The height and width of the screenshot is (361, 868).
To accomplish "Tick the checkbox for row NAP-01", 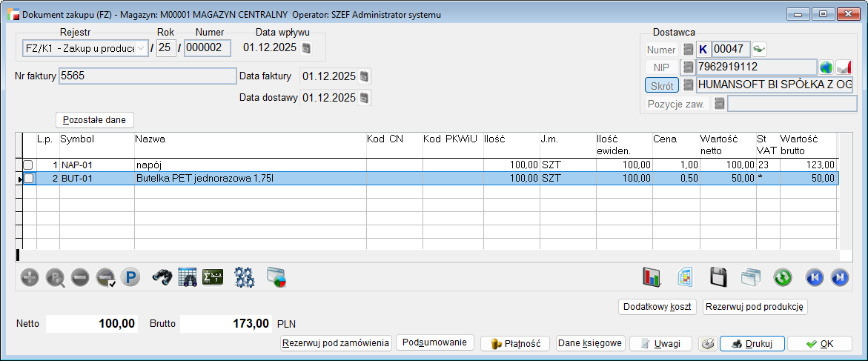I will 28,165.
